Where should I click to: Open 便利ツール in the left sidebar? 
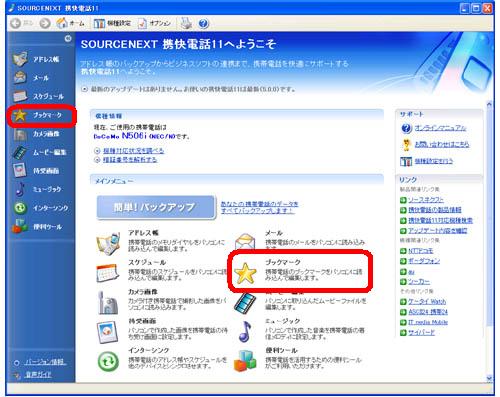(x=37, y=227)
